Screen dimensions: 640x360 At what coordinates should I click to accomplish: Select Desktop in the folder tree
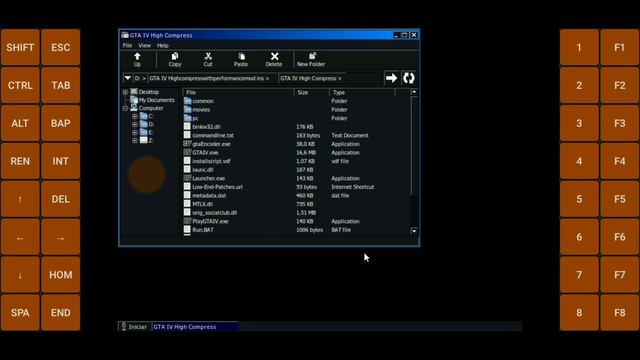(149, 92)
